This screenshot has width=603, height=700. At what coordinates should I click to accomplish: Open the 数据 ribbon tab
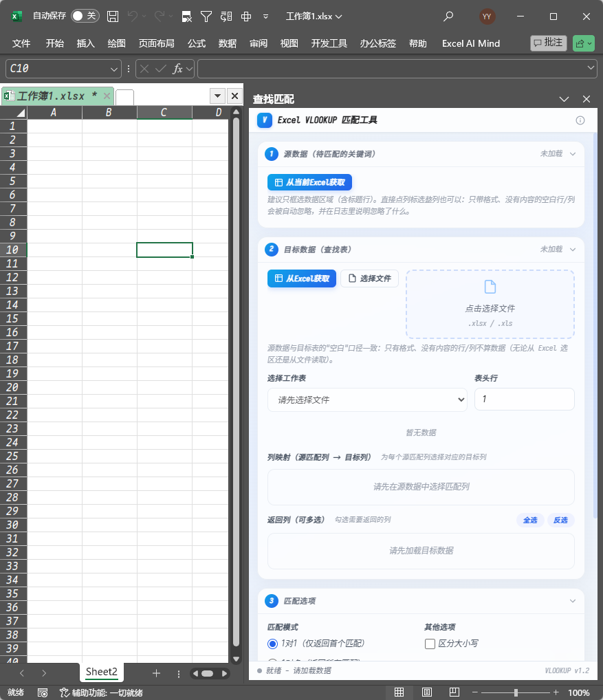228,43
